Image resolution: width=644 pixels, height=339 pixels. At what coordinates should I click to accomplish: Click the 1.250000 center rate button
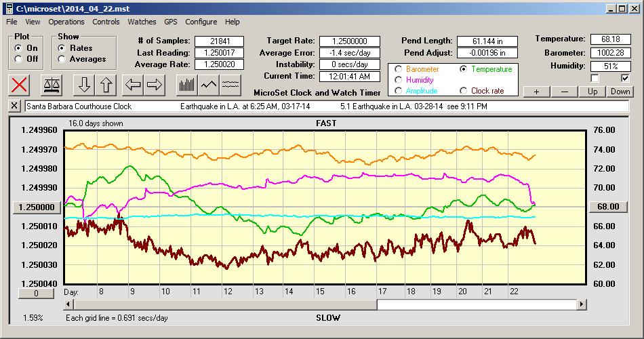point(37,207)
